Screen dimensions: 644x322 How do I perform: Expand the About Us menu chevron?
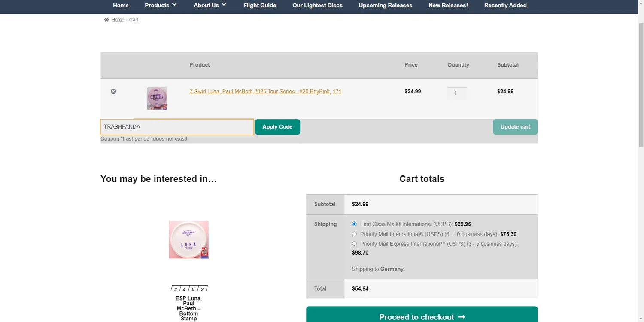224,5
